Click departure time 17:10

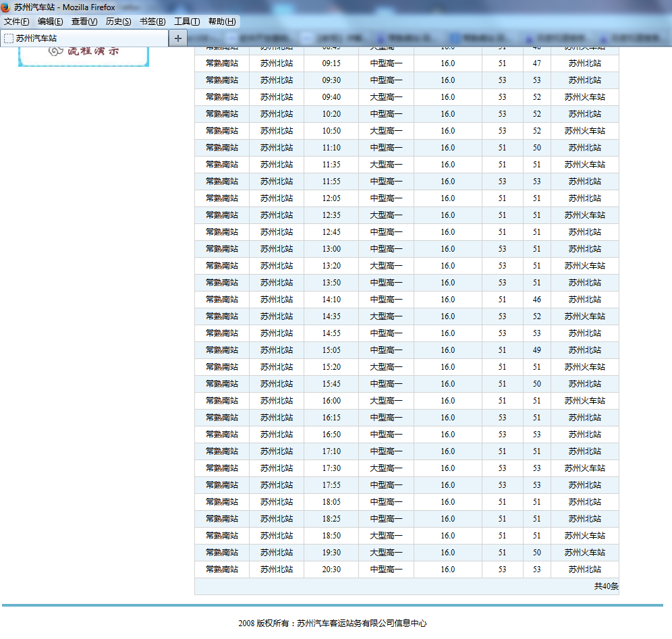click(331, 451)
